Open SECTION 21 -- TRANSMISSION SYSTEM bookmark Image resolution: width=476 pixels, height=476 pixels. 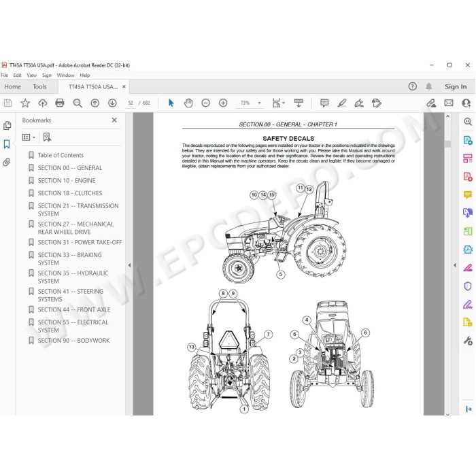[x=78, y=209]
